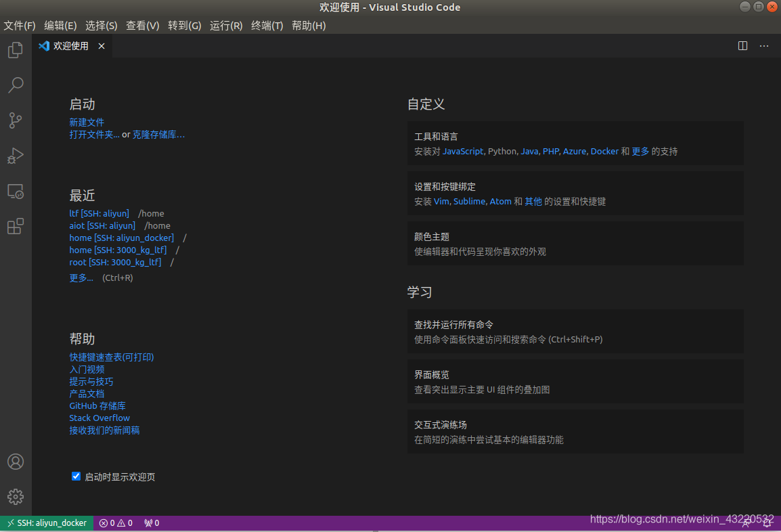Install Docker support link
This screenshot has height=532, width=781.
(604, 151)
